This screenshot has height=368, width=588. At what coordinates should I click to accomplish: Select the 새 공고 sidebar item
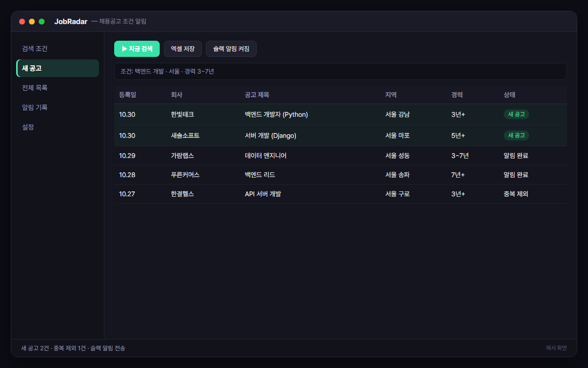click(57, 68)
